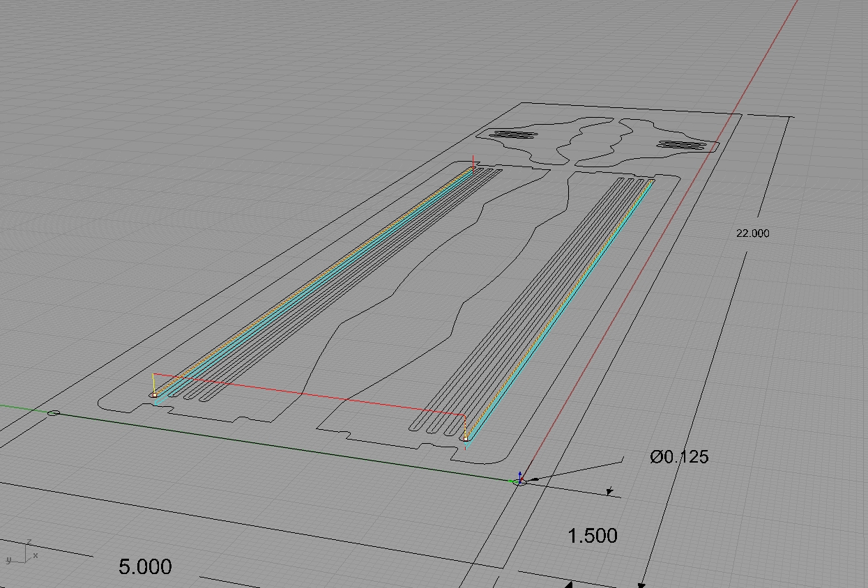
Task: Click the origin point marker with blue arrow
Action: [520, 480]
